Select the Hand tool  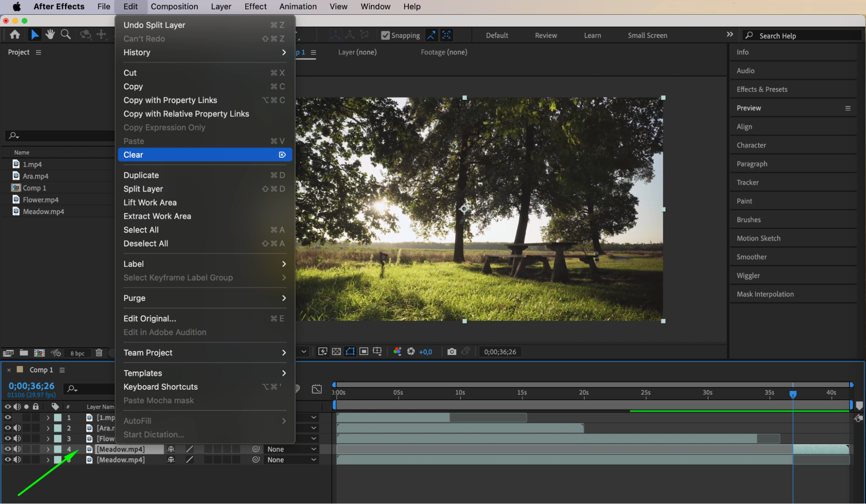coord(50,34)
